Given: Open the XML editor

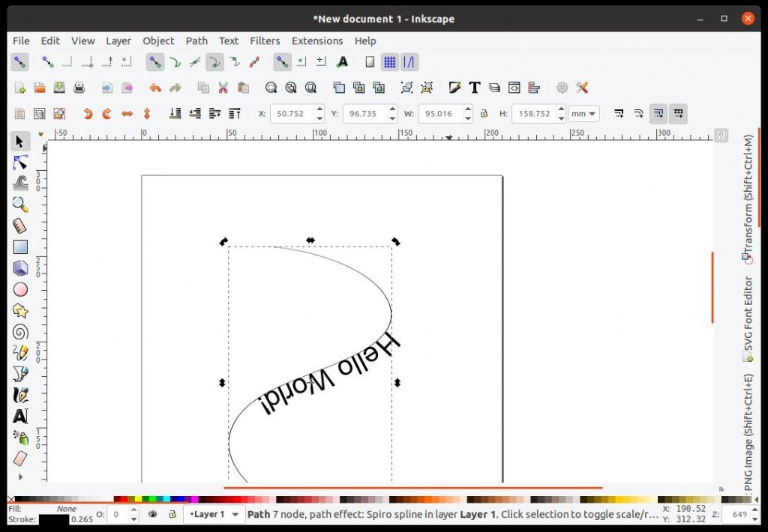Looking at the screenshot, I should (x=514, y=88).
